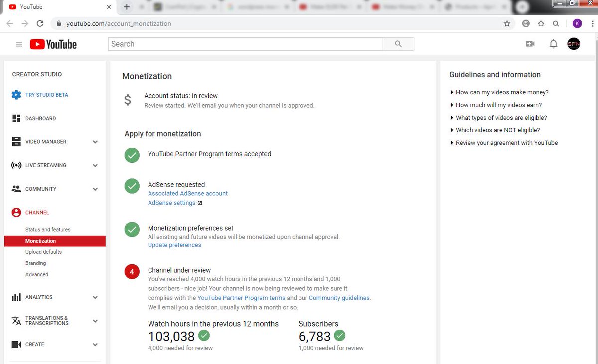Click the Live Streaming broadcast icon
598x364 pixels.
click(16, 165)
